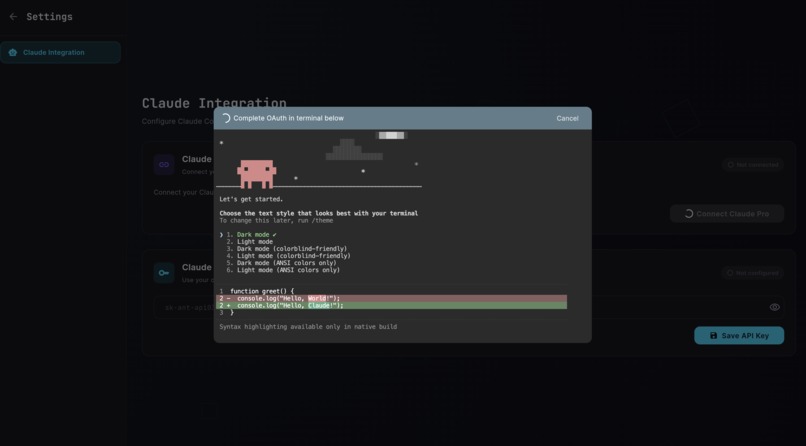Click the link icon on Claude card
The width and height of the screenshot is (806, 446).
164,165
